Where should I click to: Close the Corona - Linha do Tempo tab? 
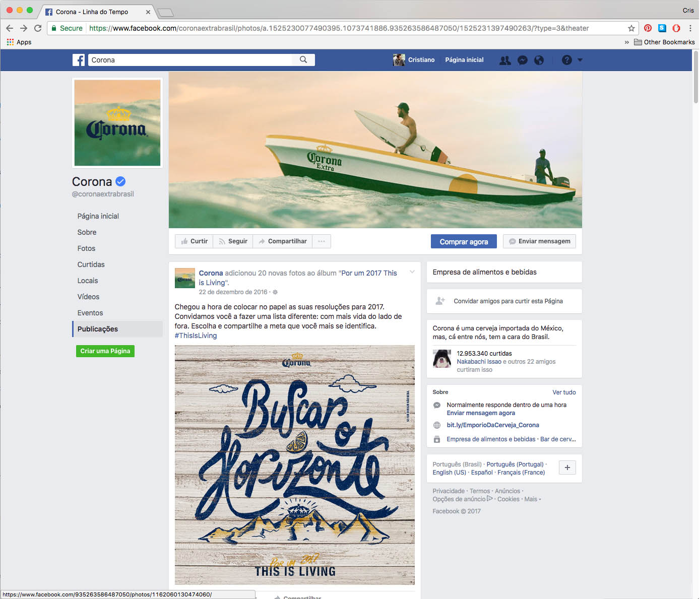click(x=148, y=12)
